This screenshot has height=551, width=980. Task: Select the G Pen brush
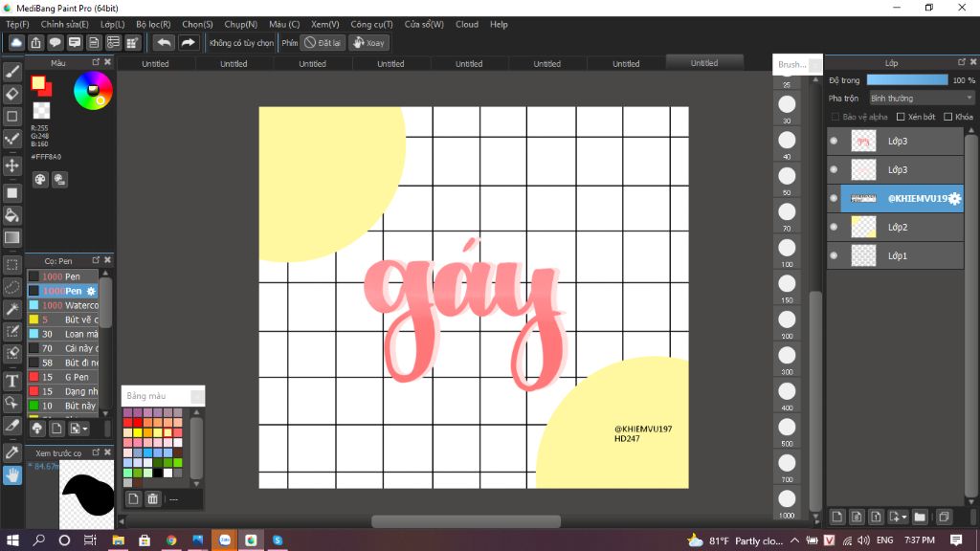pyautogui.click(x=62, y=377)
